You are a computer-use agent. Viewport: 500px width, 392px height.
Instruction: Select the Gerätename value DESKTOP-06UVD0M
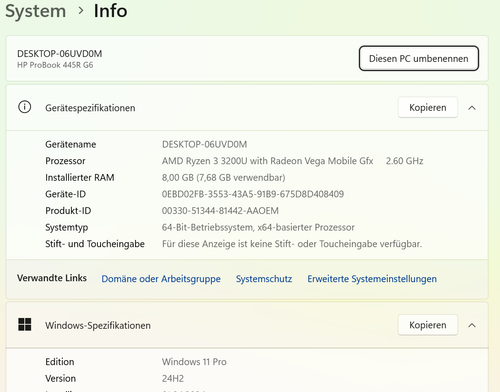tap(204, 144)
